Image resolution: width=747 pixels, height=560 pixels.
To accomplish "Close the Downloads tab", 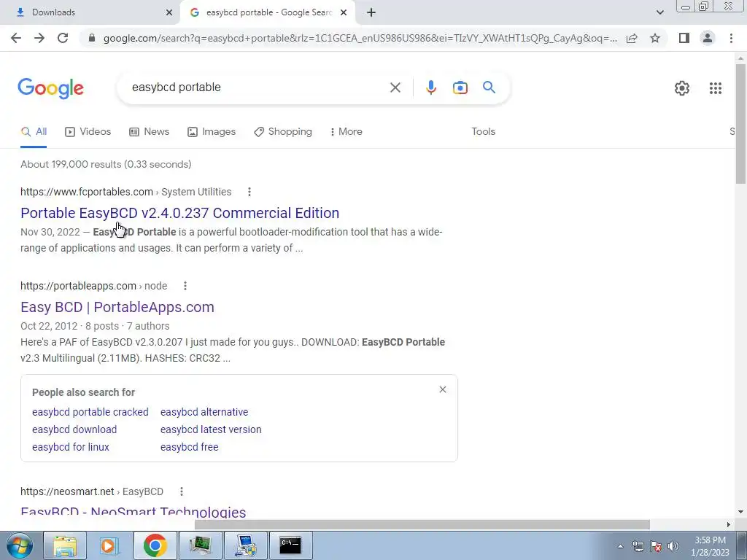I will tap(169, 12).
